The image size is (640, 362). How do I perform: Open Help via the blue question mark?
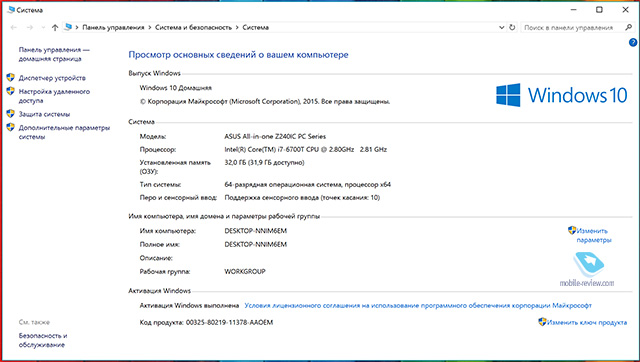[x=633, y=42]
